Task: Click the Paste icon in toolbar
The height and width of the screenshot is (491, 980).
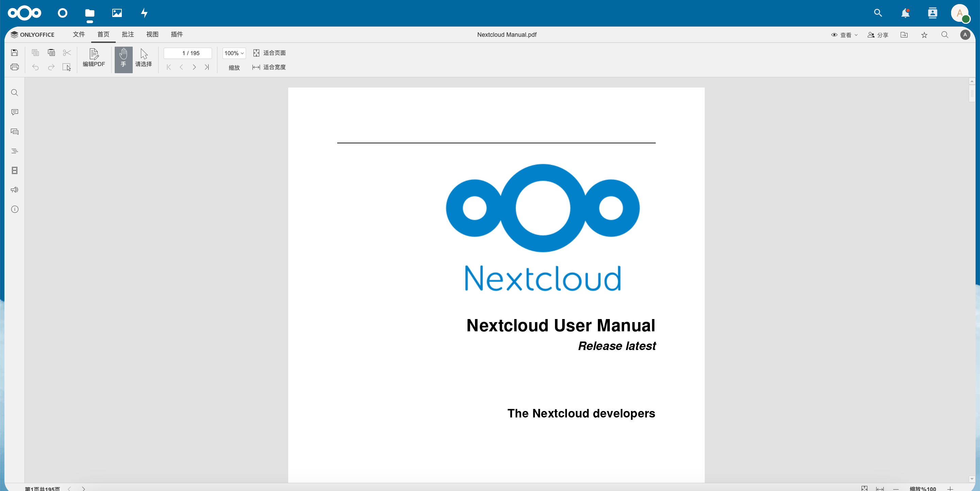Action: [x=51, y=52]
